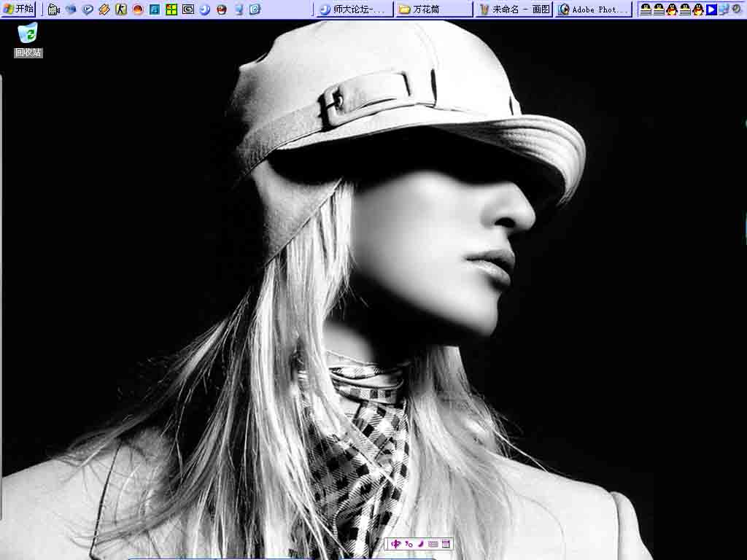Screen dimensions: 747x560
Task: Switch to 未命名 - 画图 Paint window
Action: point(514,9)
